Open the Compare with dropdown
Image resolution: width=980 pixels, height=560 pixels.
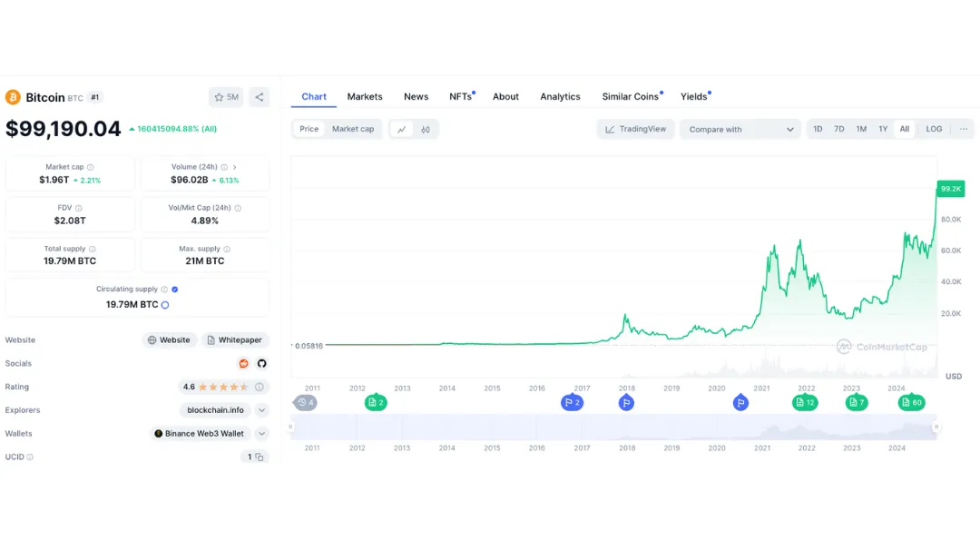click(x=740, y=130)
